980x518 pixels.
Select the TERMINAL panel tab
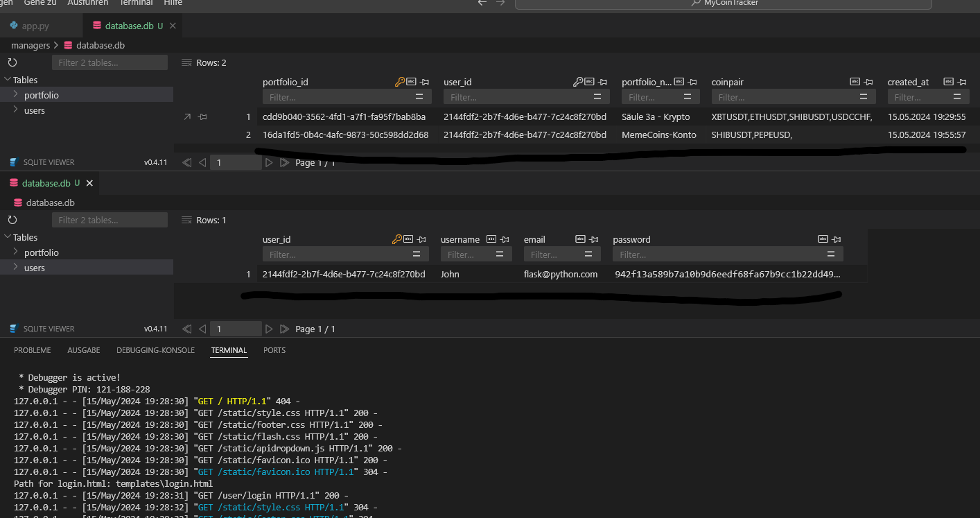tap(229, 350)
